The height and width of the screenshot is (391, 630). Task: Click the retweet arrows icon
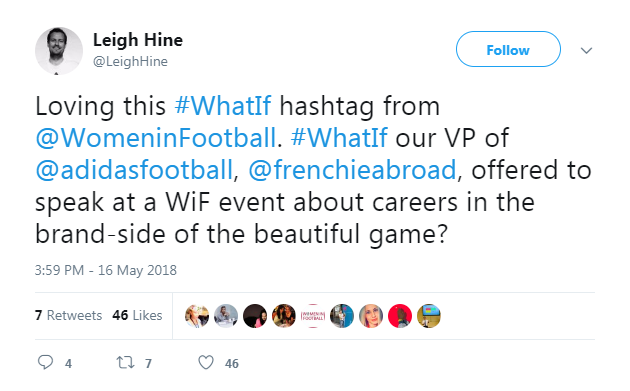click(x=125, y=362)
